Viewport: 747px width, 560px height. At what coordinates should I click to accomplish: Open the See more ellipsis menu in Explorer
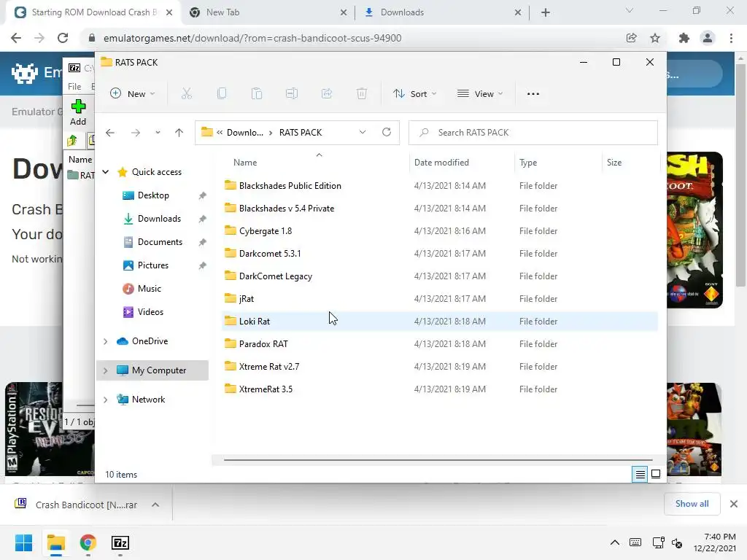point(533,94)
